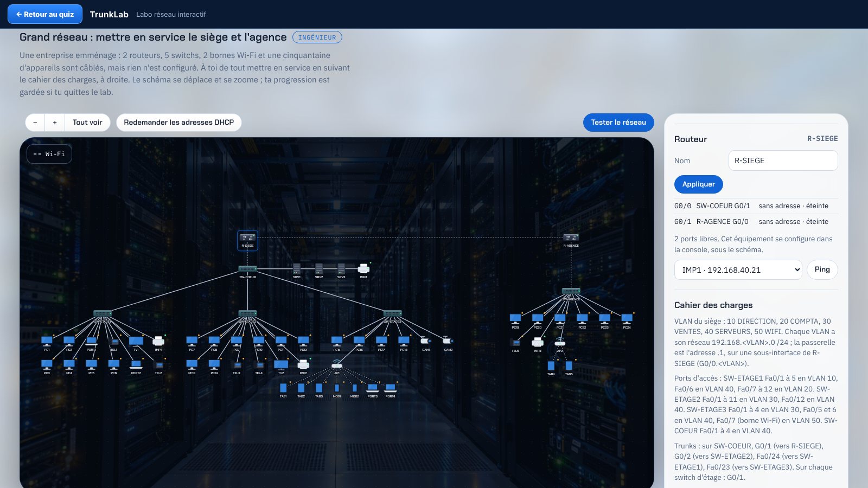Open the ping target device dropdown
868x488 pixels.
[738, 269]
